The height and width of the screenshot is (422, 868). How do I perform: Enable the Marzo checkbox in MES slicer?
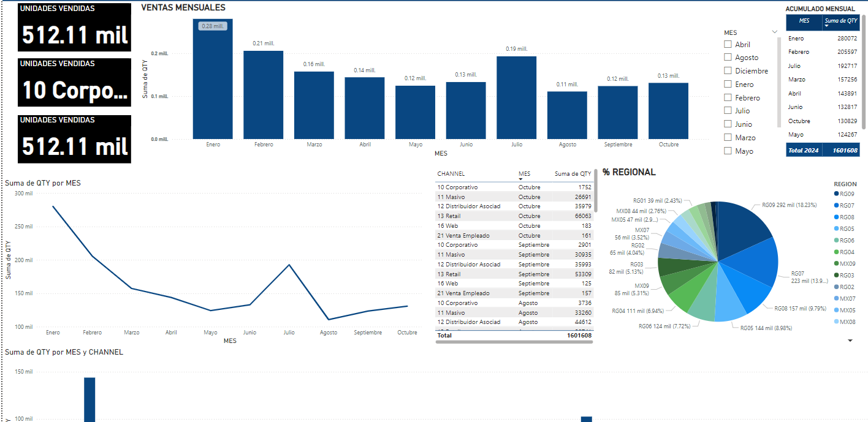728,137
